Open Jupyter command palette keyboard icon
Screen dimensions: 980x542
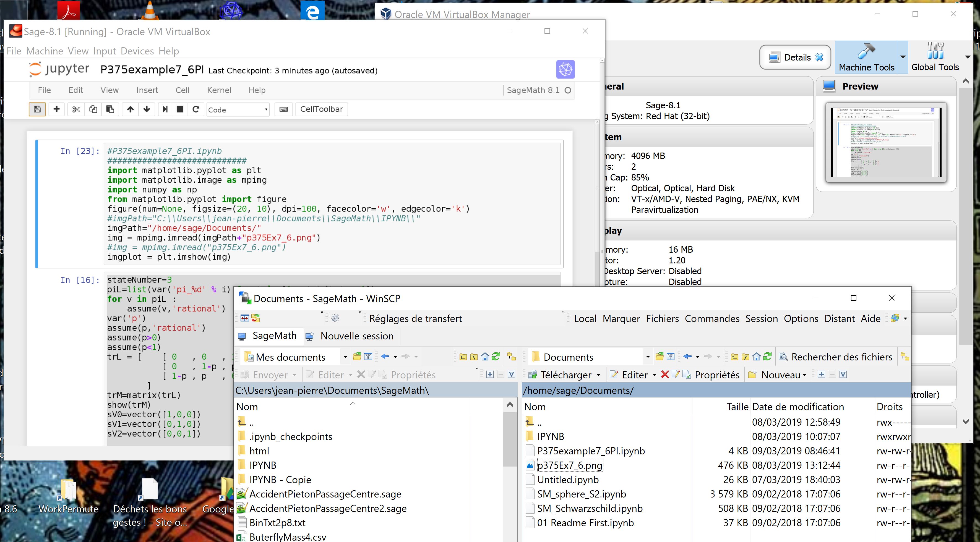[x=283, y=109]
